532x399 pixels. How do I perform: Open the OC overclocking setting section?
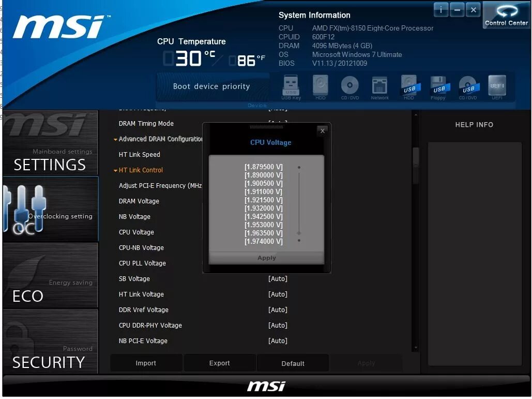[50, 209]
